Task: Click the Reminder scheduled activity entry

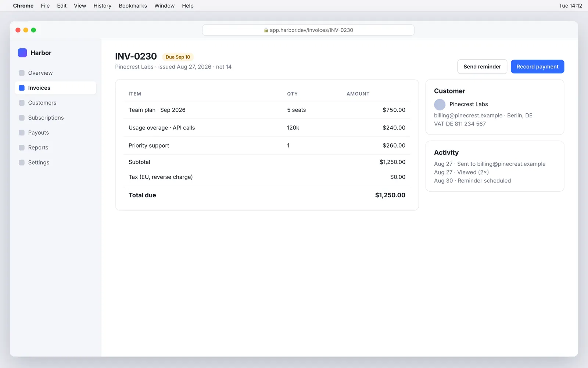Action: (473, 181)
